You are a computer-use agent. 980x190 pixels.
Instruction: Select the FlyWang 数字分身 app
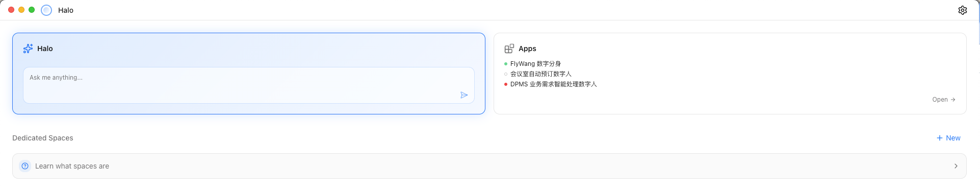pyautogui.click(x=535, y=64)
